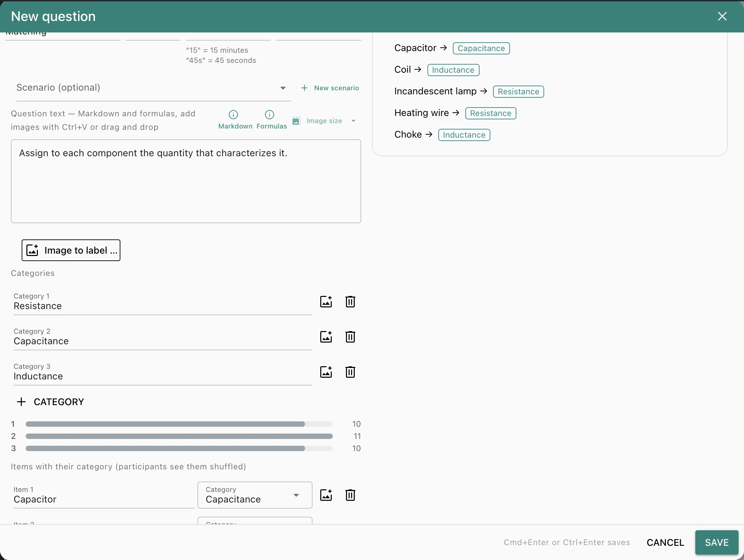
Task: Add a new CATEGORY
Action: 50,402
